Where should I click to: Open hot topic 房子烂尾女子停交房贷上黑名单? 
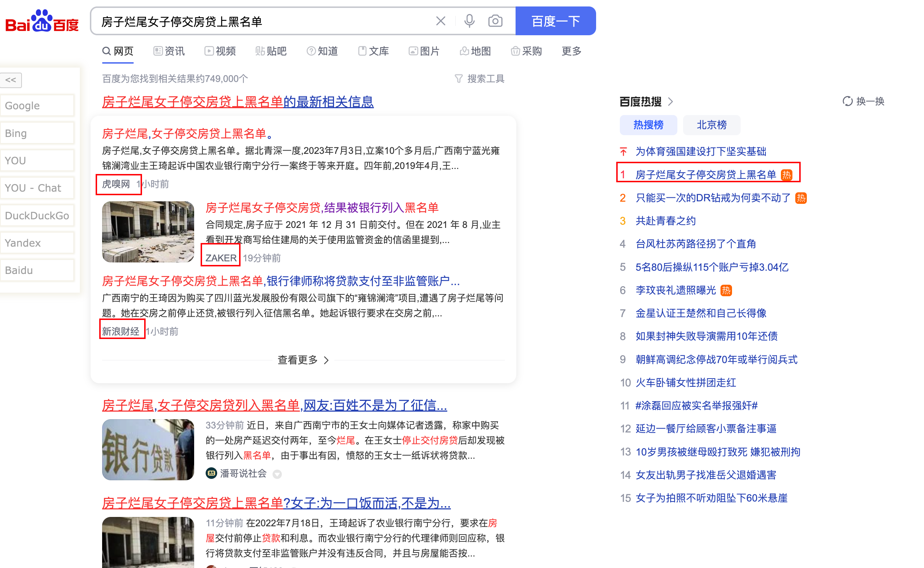(705, 175)
